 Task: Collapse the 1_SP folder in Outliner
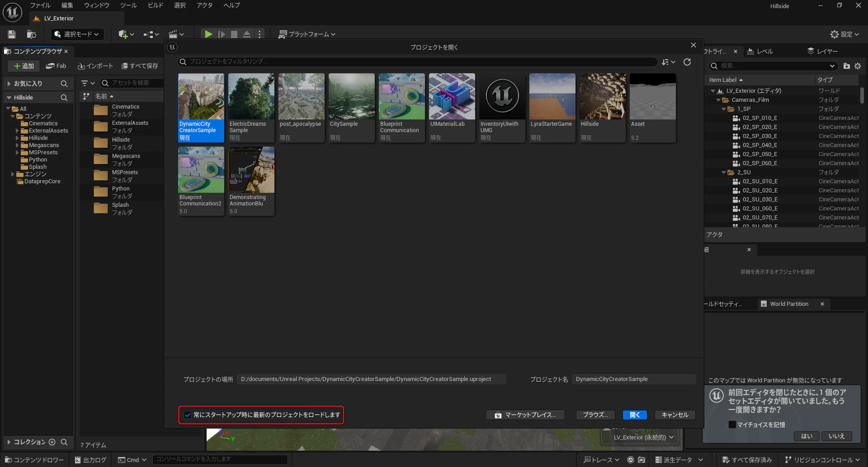click(724, 109)
